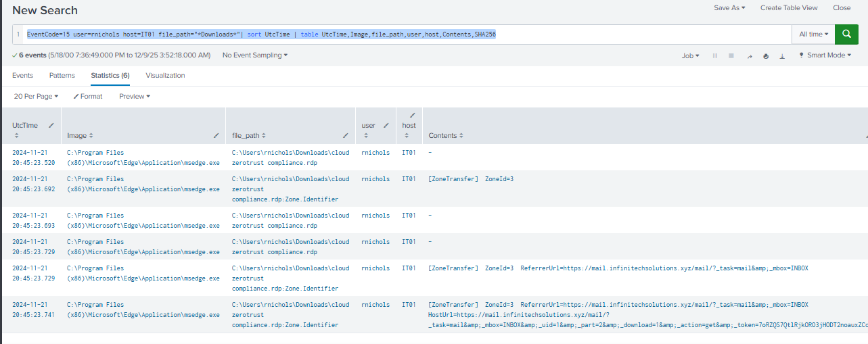The width and height of the screenshot is (868, 344).
Task: Switch to the Visualization tab
Action: (165, 76)
